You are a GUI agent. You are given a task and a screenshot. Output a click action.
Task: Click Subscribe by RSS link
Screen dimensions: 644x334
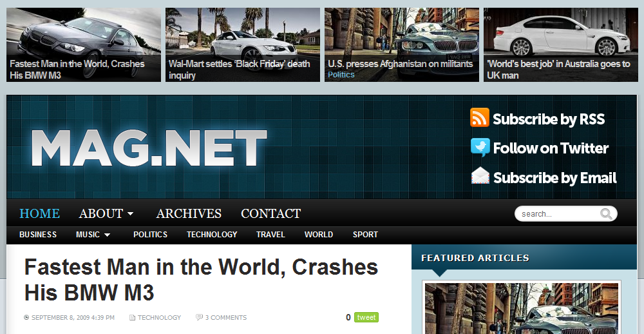pyautogui.click(x=549, y=119)
